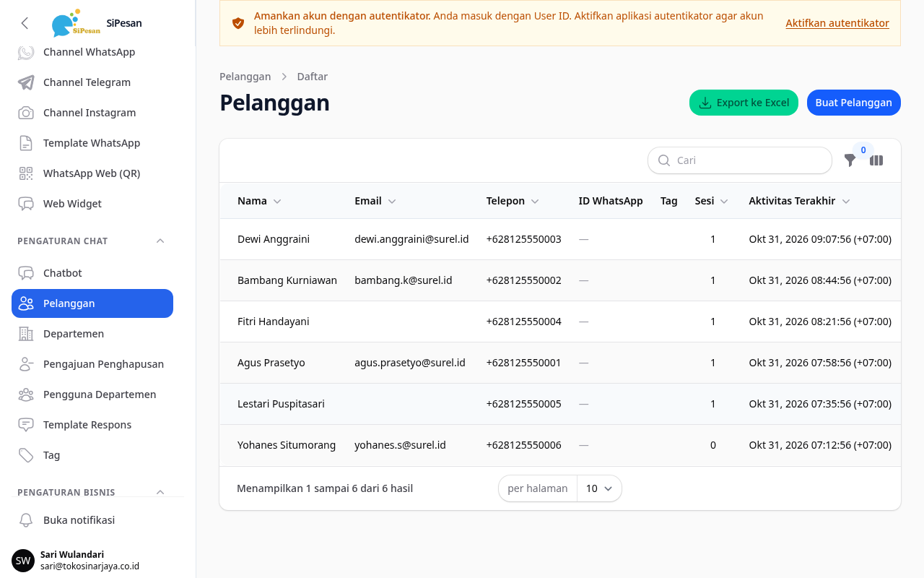Sort by Aktivitas Terakhir column

(800, 201)
